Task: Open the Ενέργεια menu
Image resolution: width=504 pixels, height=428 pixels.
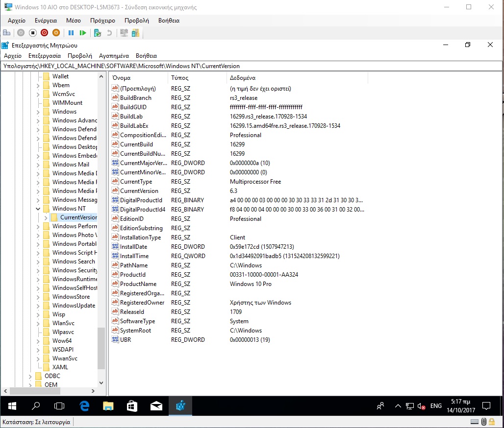Action: pyautogui.click(x=46, y=21)
